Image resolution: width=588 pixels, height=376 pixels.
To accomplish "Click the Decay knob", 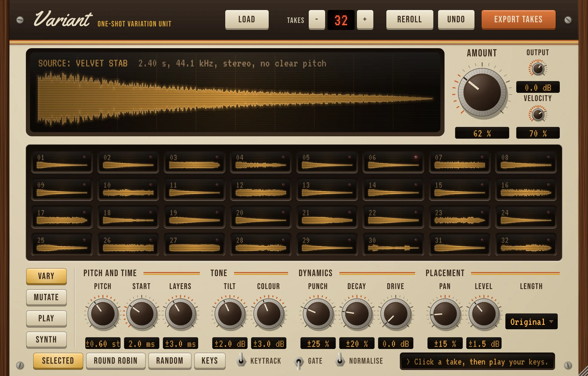I will (357, 314).
